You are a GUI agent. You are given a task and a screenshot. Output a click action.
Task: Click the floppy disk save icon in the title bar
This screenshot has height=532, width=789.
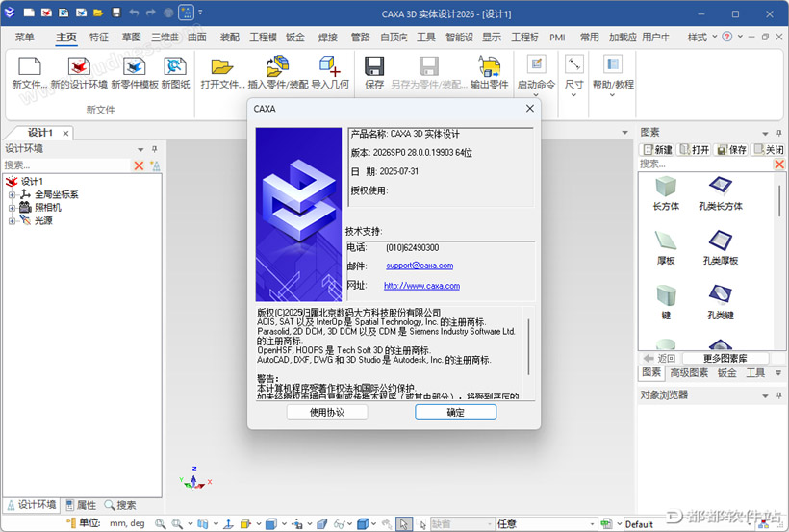(x=116, y=13)
